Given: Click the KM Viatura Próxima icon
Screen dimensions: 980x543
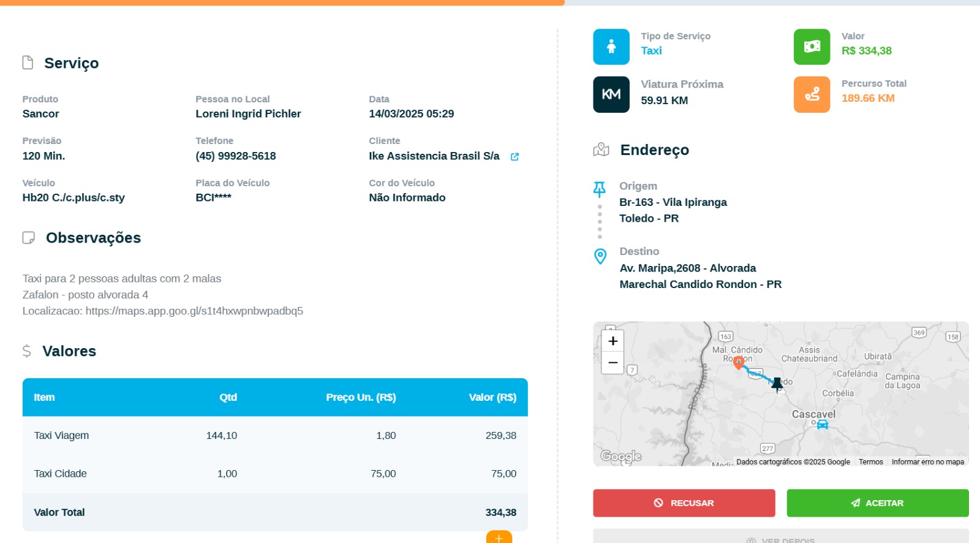Looking at the screenshot, I should tap(611, 94).
